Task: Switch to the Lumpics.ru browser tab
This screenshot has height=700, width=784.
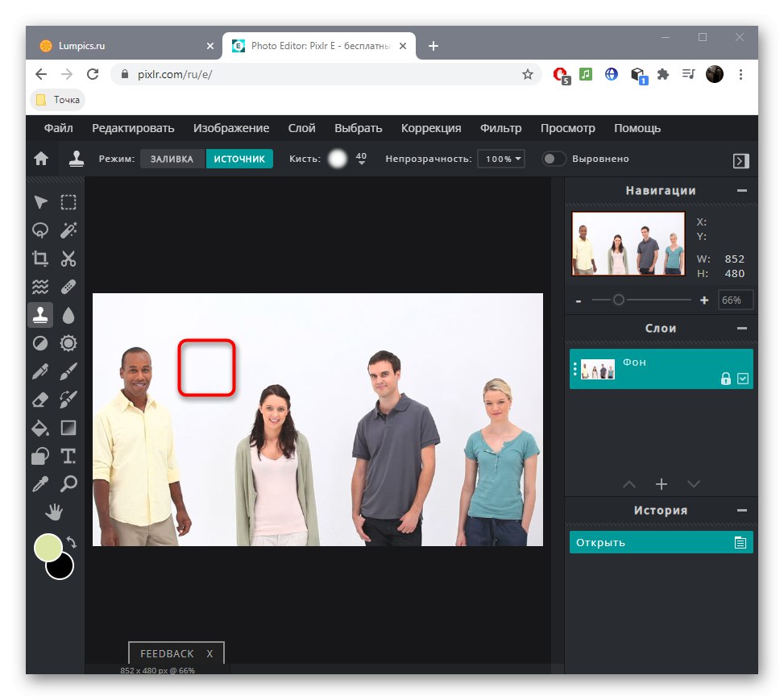Action: pyautogui.click(x=125, y=46)
